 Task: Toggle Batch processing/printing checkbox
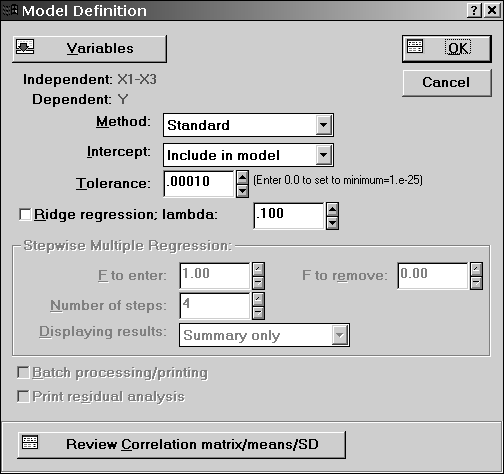tap(23, 372)
